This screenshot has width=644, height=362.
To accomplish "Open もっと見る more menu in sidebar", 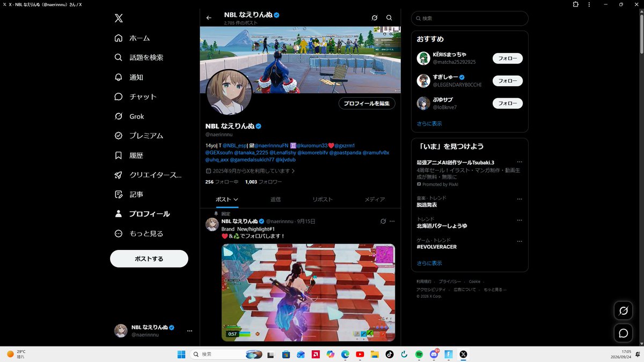I will (x=139, y=234).
